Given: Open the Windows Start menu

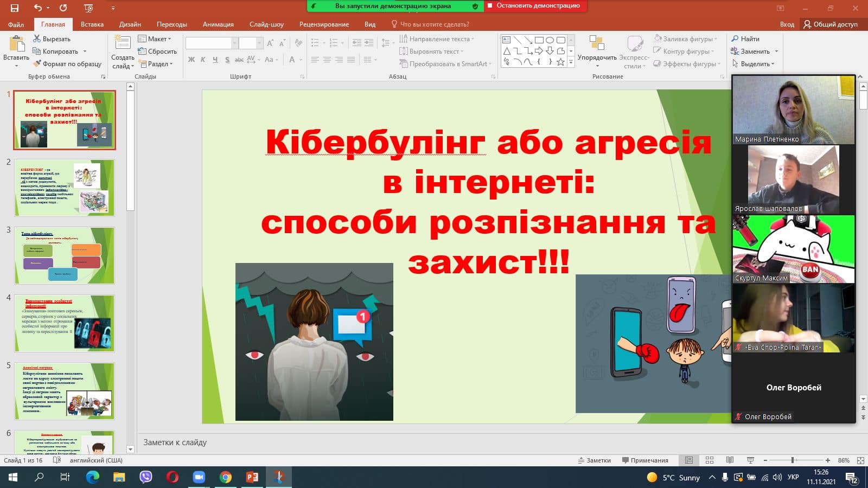Looking at the screenshot, I should tap(13, 477).
